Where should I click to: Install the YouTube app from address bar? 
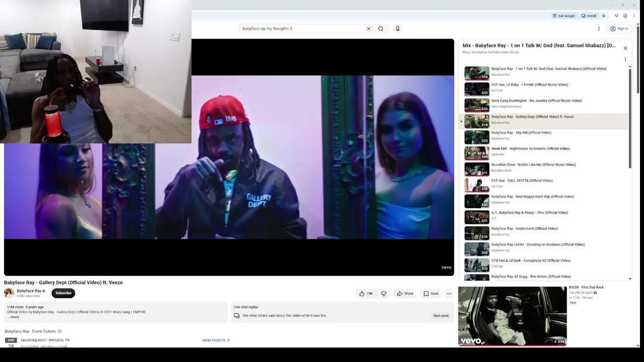(x=589, y=16)
